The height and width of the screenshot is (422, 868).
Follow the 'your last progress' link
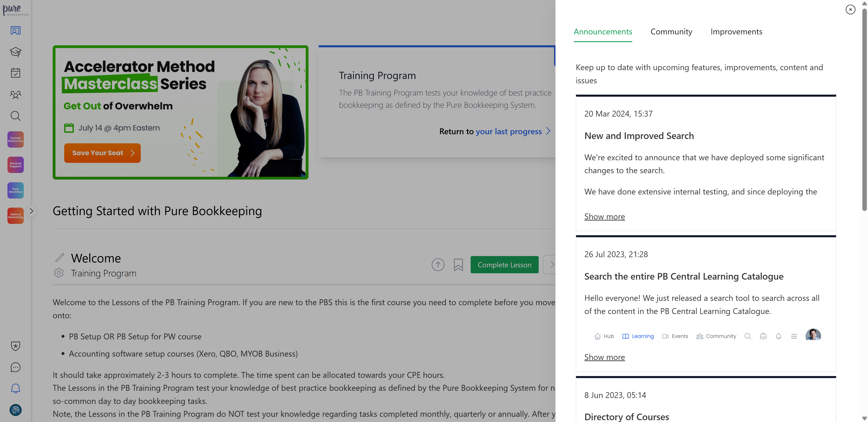tap(508, 132)
